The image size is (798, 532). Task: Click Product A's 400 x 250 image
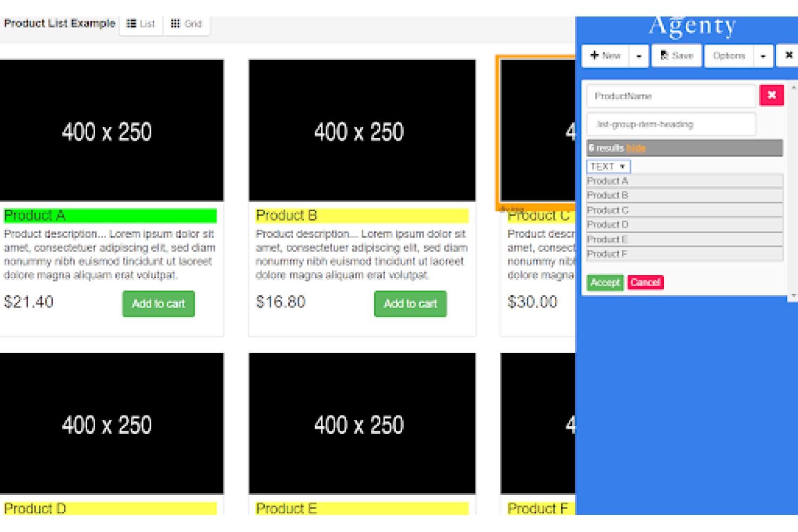pyautogui.click(x=111, y=131)
